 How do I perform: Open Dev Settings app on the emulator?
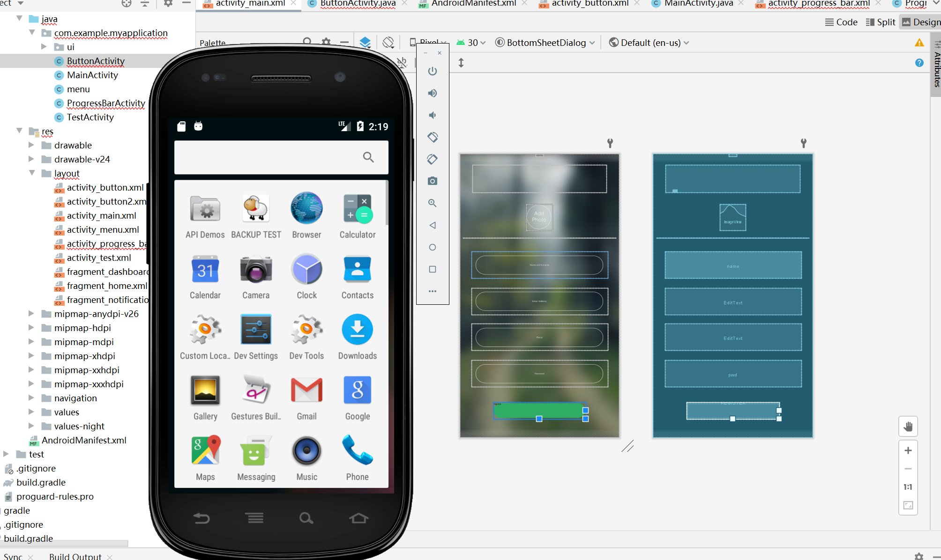pos(256,337)
